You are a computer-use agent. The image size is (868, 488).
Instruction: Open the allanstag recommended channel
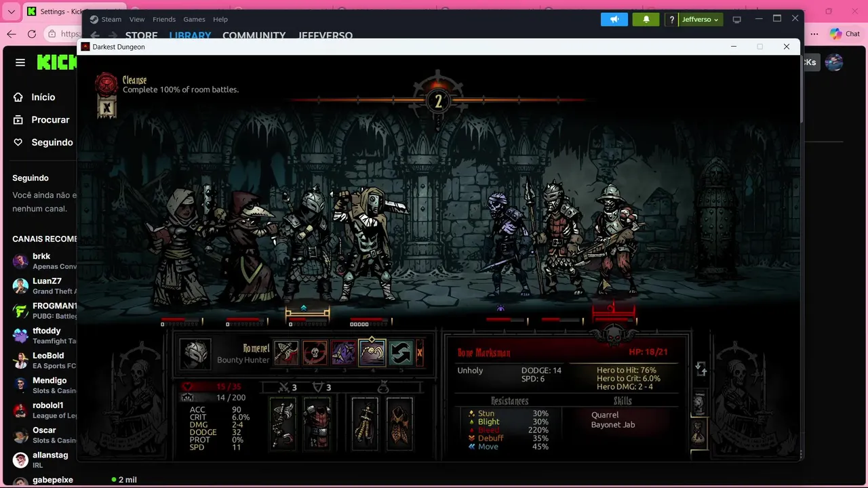pyautogui.click(x=44, y=460)
